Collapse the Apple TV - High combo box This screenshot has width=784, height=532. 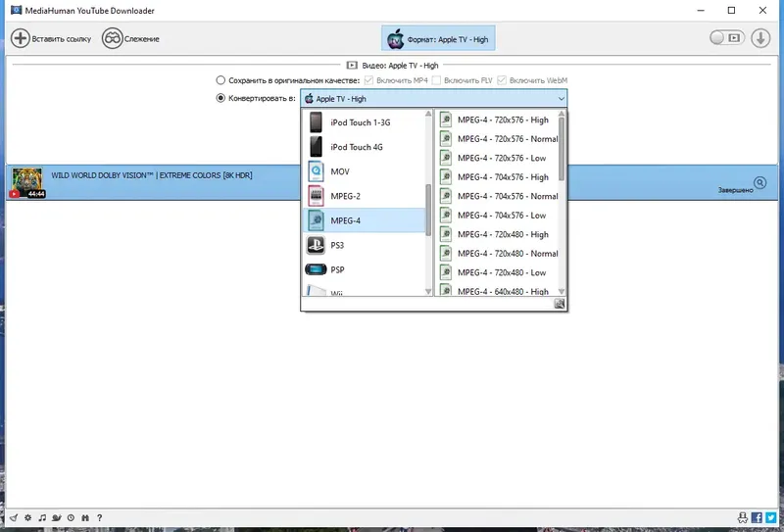coord(433,99)
